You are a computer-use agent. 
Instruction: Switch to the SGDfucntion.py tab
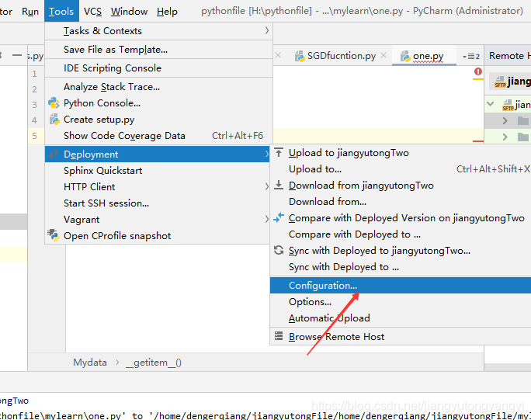tap(341, 56)
